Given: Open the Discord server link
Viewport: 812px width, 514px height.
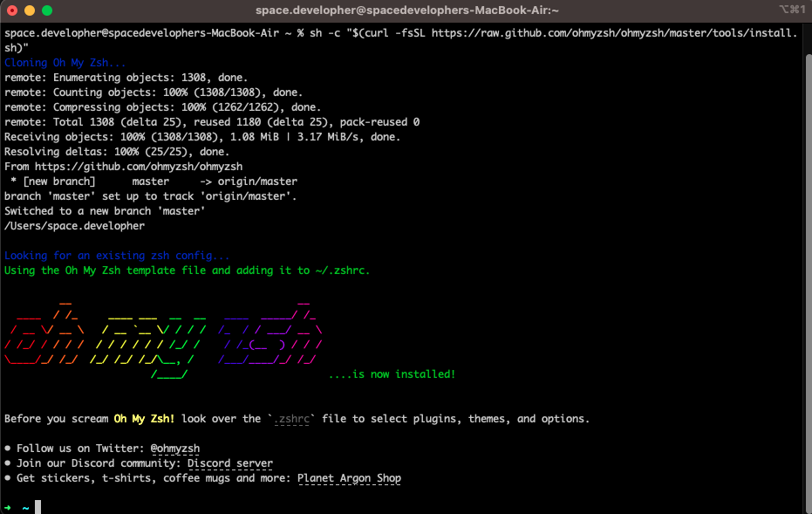Looking at the screenshot, I should coord(230,463).
